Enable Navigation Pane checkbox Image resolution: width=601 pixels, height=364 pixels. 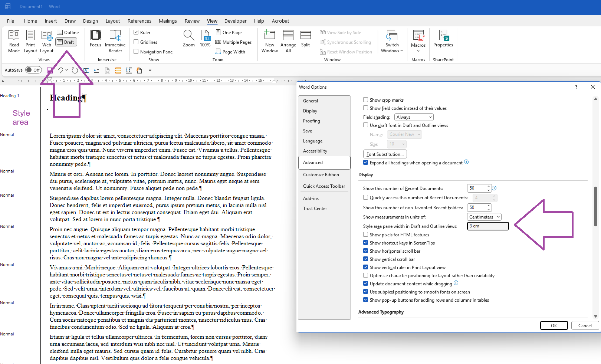(136, 52)
